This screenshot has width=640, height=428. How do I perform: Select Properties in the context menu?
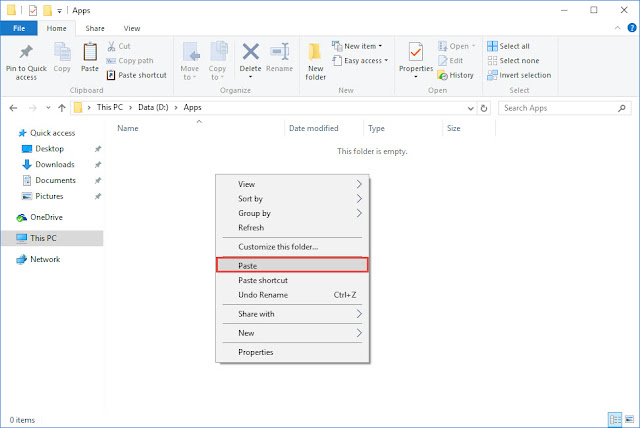point(293,352)
